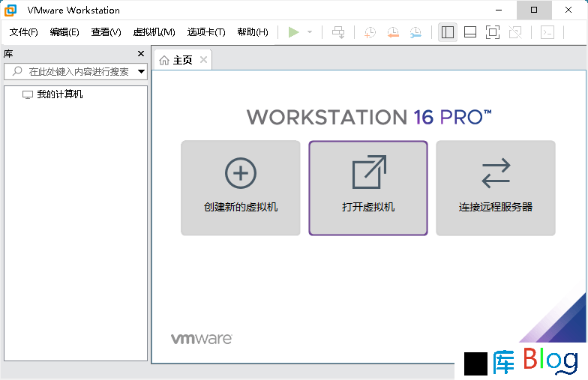Click the Take Snapshot toolbar icon
This screenshot has width=588, height=380.
pos(370,32)
